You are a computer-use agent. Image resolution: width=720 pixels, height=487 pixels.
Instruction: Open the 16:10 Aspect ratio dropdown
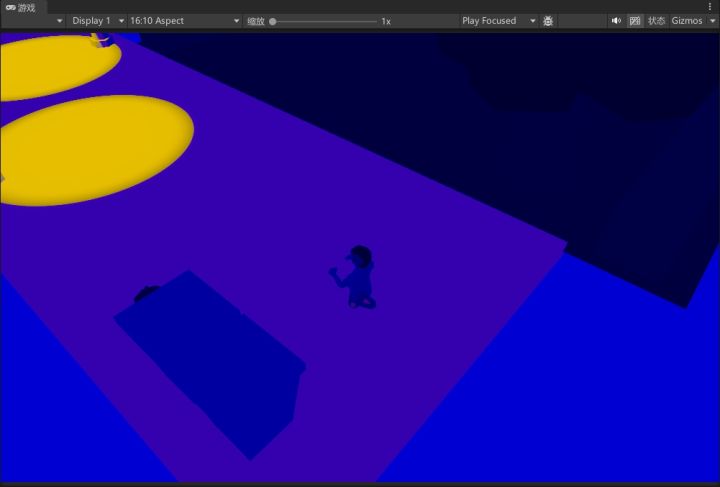pyautogui.click(x=185, y=21)
